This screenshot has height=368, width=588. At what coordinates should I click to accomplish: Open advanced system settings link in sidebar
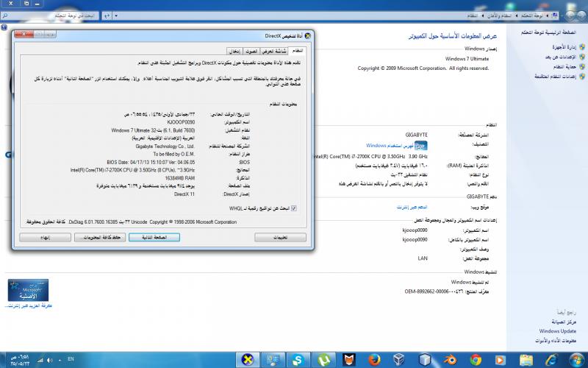556,77
